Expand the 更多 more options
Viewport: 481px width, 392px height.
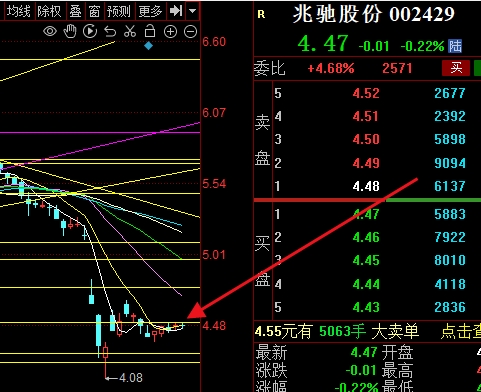pos(150,11)
